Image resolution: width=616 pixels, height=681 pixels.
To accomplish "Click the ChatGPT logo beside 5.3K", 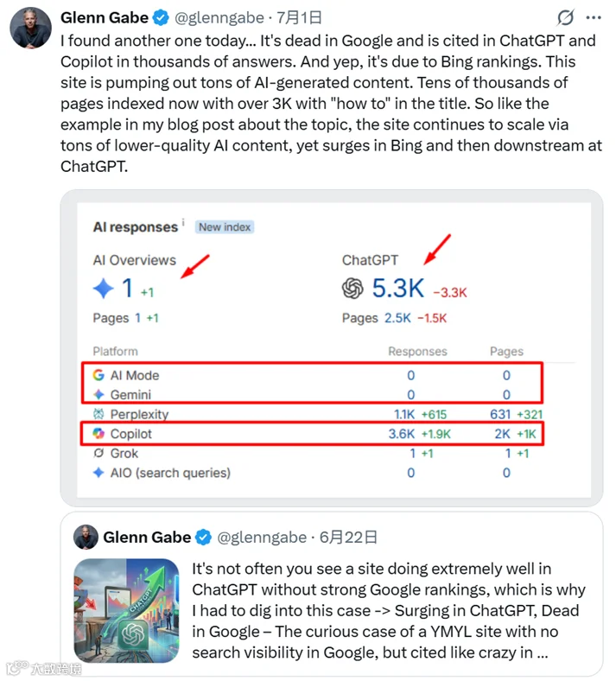I will click(352, 289).
